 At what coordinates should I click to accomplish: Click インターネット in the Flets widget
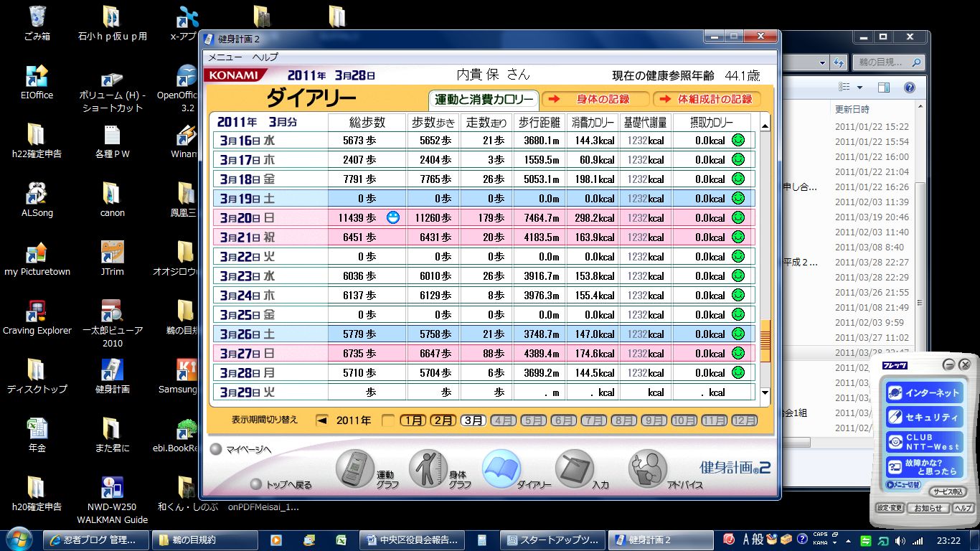tap(923, 392)
